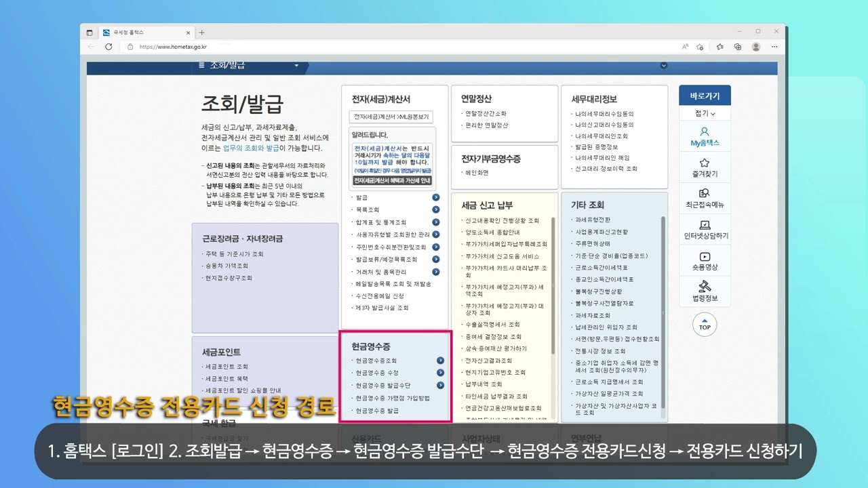Open browser profile avatar

[756, 47]
